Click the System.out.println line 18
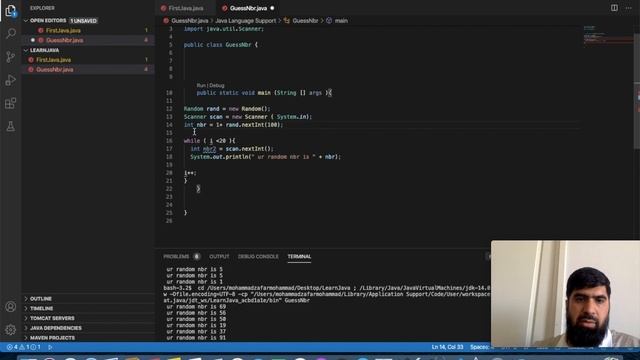Screen dimensions: 640x360 [x=265, y=157]
